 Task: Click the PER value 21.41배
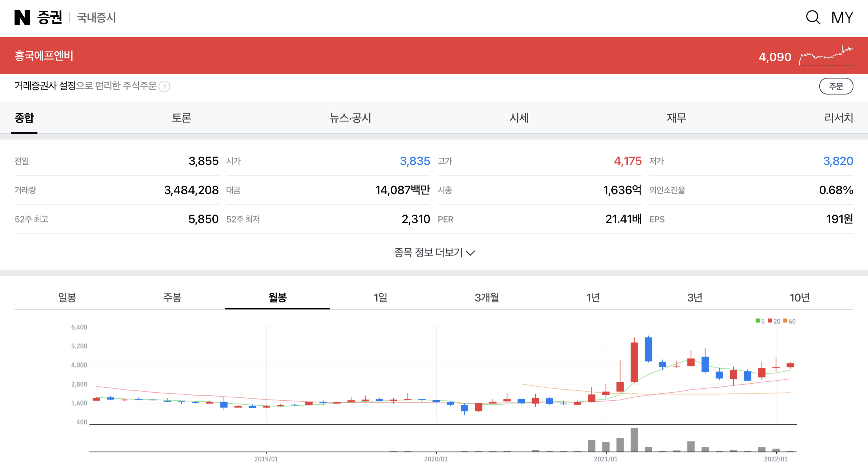pyautogui.click(x=623, y=219)
